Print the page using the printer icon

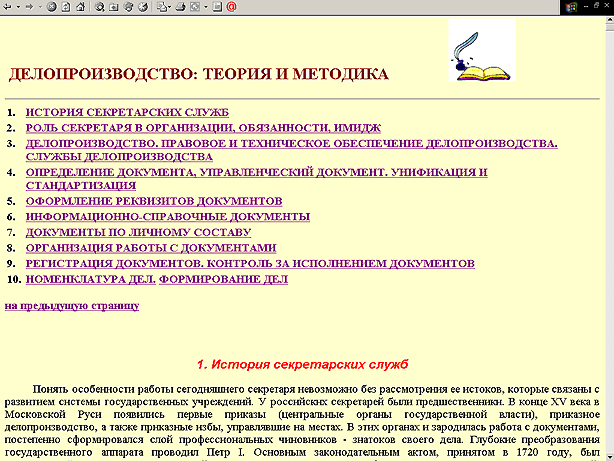point(180,6)
